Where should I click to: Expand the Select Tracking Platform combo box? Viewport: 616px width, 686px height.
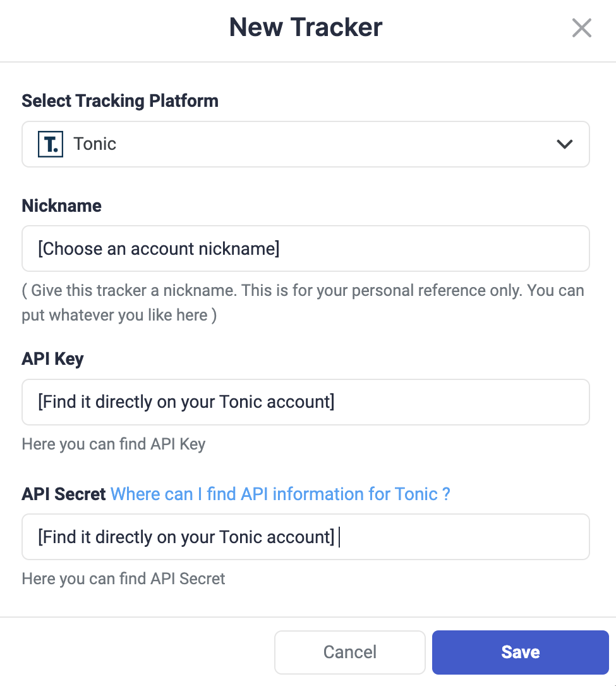pos(306,144)
